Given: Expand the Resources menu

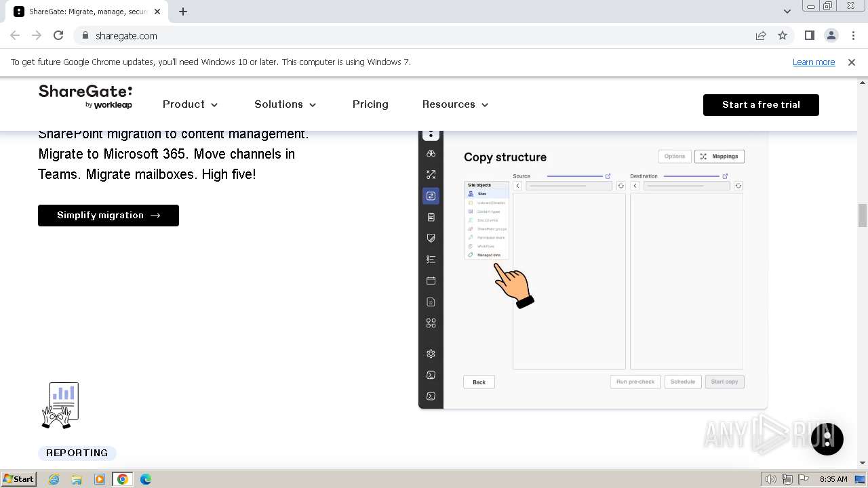Looking at the screenshot, I should point(456,104).
